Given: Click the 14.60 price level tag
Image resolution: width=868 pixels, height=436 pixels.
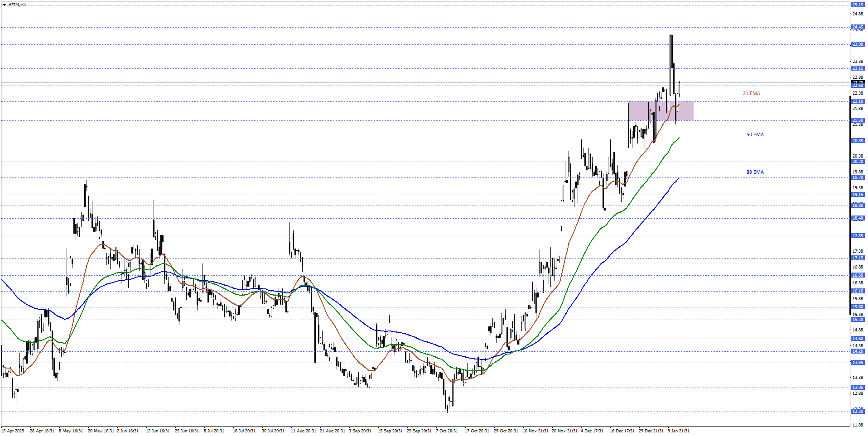Looking at the screenshot, I should pyautogui.click(x=858, y=339).
